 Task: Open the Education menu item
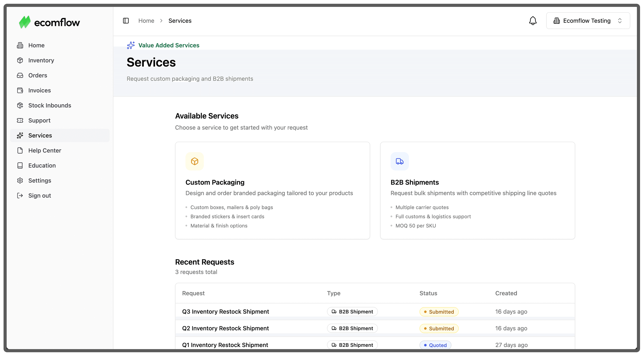point(42,165)
